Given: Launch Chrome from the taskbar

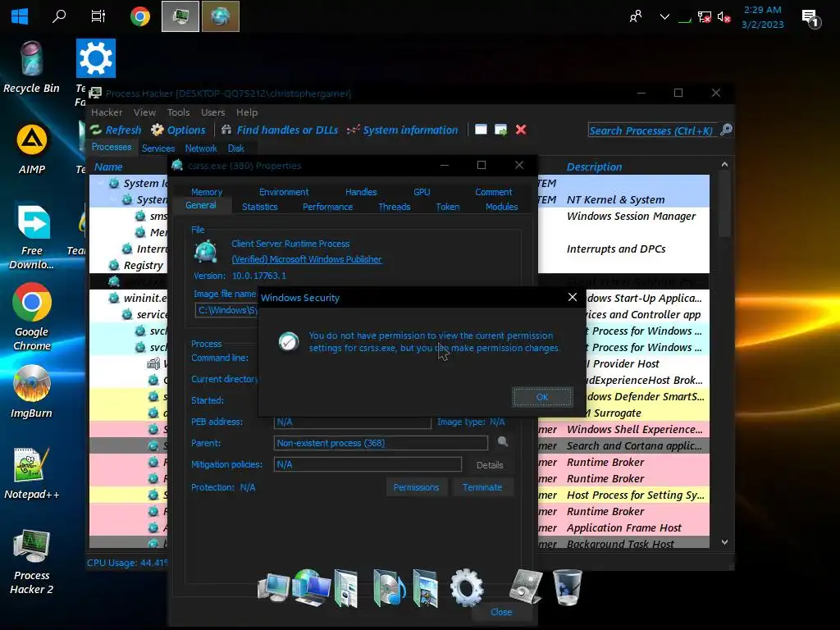Looking at the screenshot, I should [139, 16].
